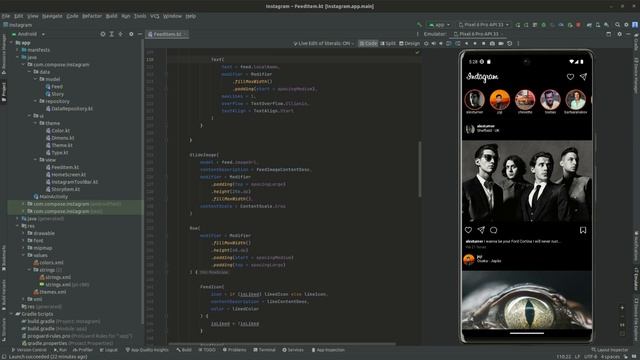Open the Build menu
640x360 pixels.
tap(111, 16)
